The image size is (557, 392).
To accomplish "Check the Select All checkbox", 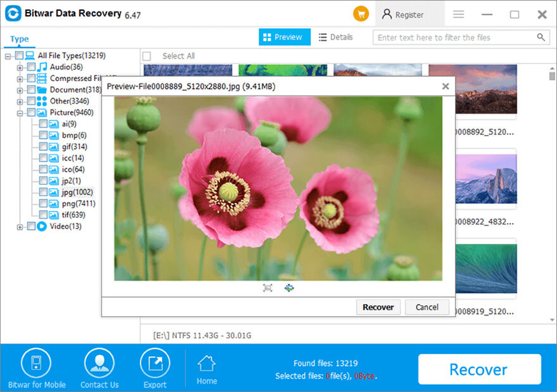I will 147,56.
